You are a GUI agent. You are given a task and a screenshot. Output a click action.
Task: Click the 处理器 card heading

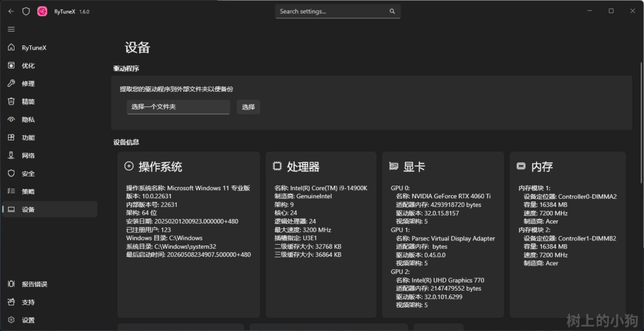click(x=303, y=167)
